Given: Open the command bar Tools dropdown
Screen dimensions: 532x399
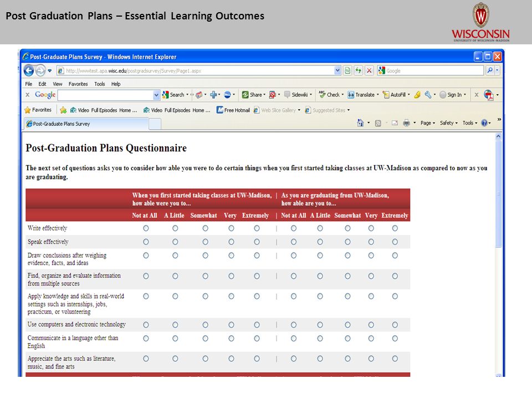Looking at the screenshot, I should (469, 123).
